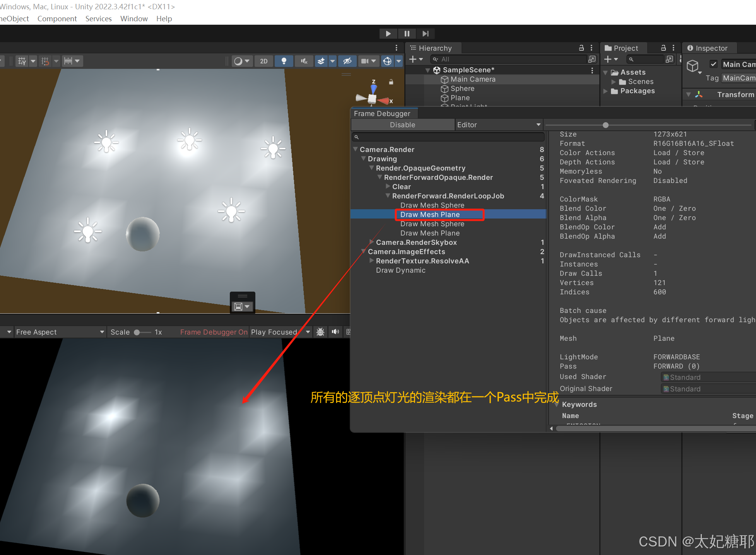The width and height of the screenshot is (756, 555).
Task: Toggle hidden objects visibility eye icon
Action: click(x=347, y=61)
